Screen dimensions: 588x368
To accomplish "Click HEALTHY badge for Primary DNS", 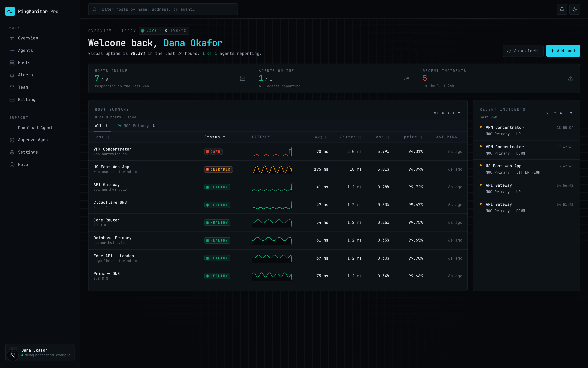I will 217,276.
